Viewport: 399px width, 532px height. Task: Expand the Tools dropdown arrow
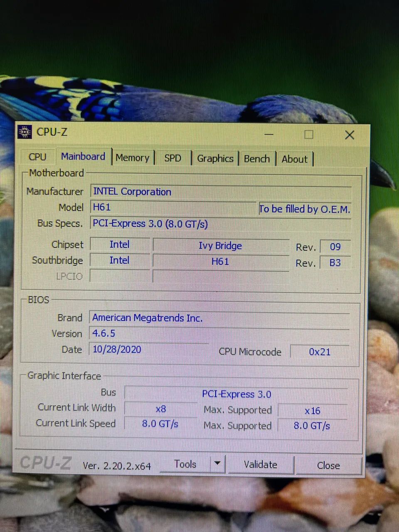pos(217,464)
